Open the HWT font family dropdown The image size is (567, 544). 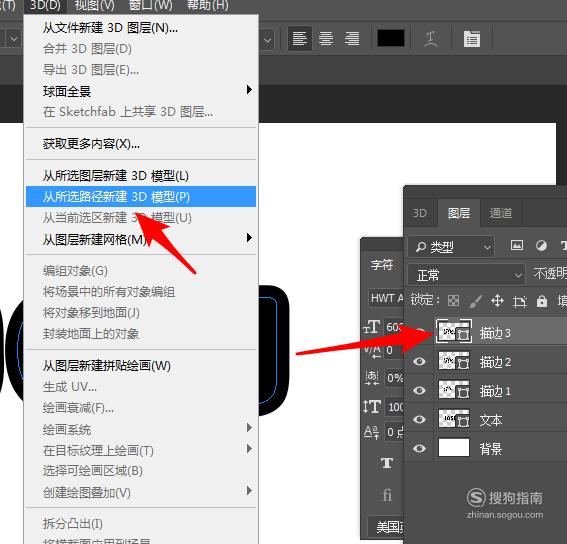[386, 298]
